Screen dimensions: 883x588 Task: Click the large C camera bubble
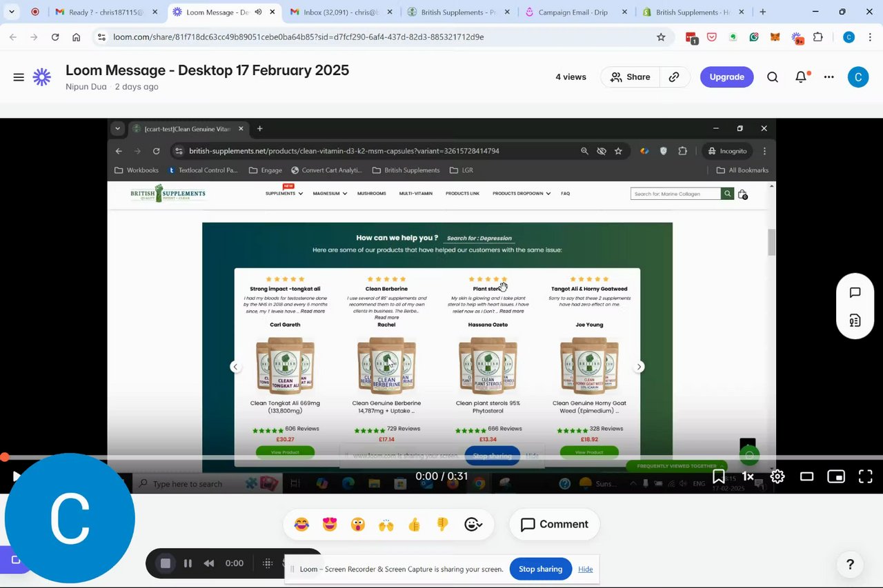coord(70,518)
